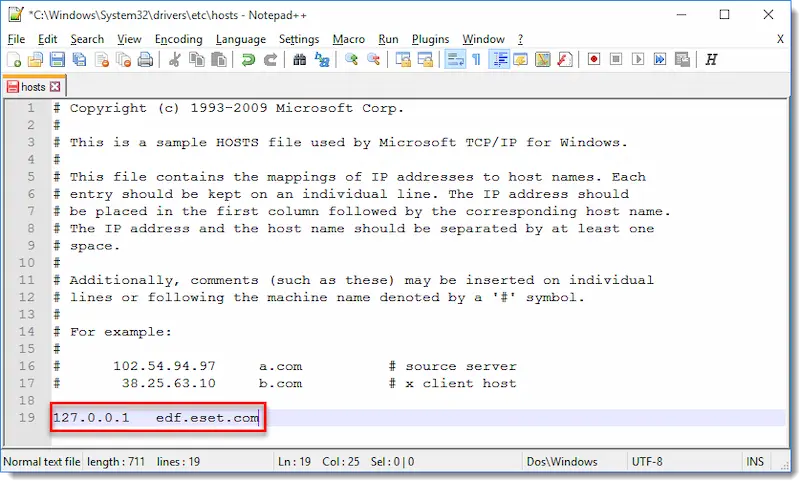Image resolution: width=800 pixels, height=481 pixels.
Task: Click the New file toolbar icon
Action: [14, 60]
